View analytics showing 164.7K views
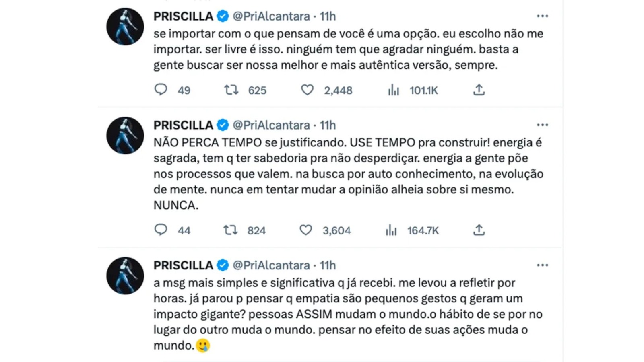 point(391,230)
